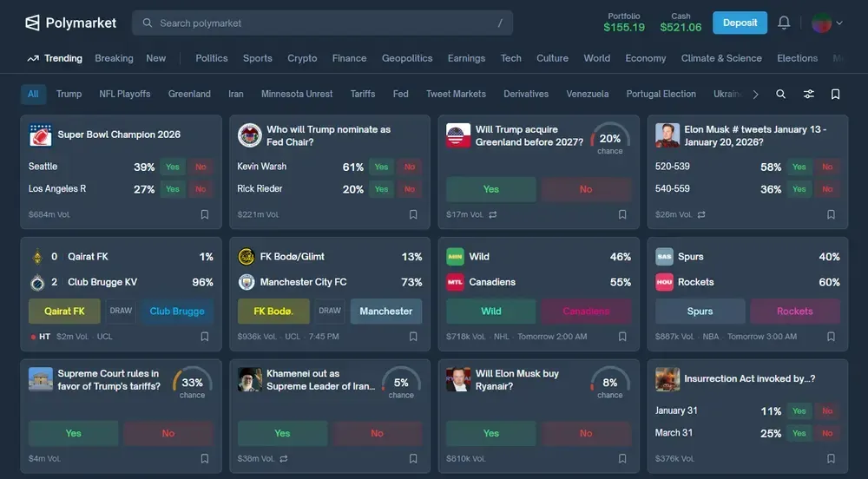Bookmark the Wild vs Canadiens game
868x479 pixels.
tap(622, 337)
